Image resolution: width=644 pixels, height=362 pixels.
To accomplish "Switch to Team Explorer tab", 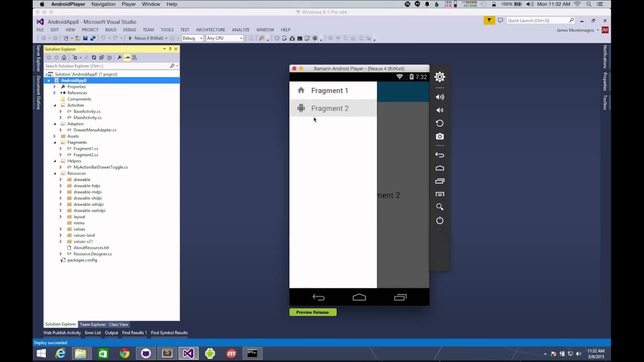I will pyautogui.click(x=93, y=324).
